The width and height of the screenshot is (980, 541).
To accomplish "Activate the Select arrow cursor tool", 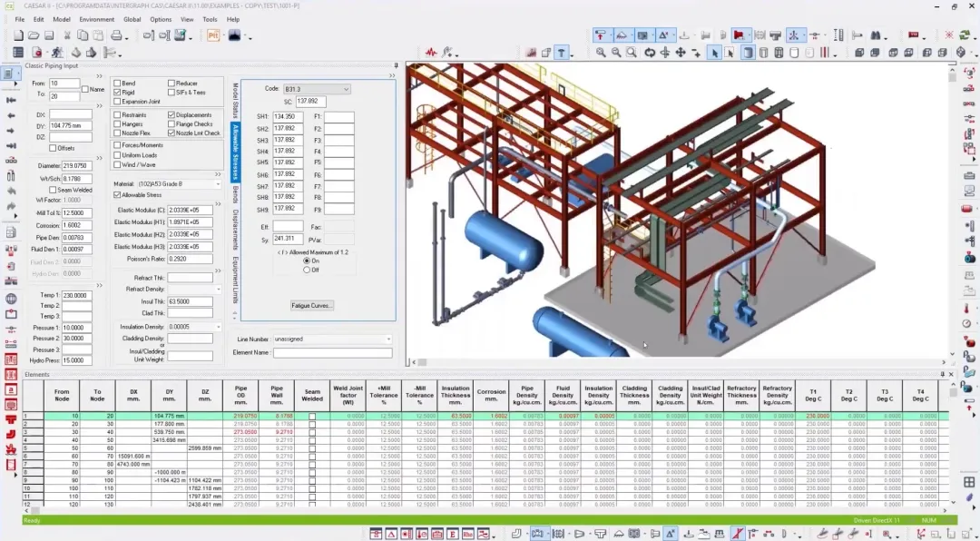I will [x=714, y=53].
